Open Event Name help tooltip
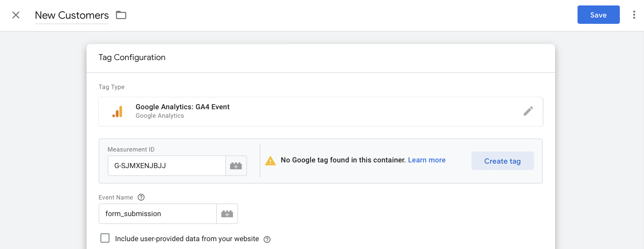This screenshot has height=249, width=644. click(x=141, y=197)
